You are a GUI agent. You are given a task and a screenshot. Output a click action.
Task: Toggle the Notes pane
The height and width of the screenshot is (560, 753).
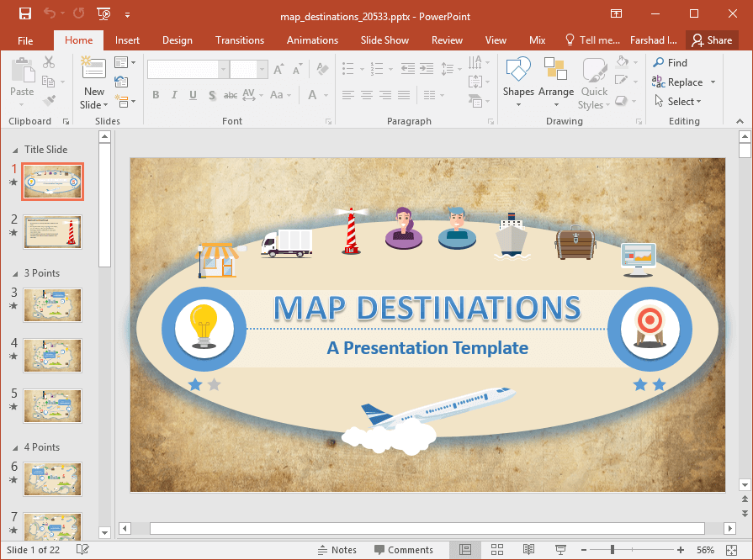(337, 550)
